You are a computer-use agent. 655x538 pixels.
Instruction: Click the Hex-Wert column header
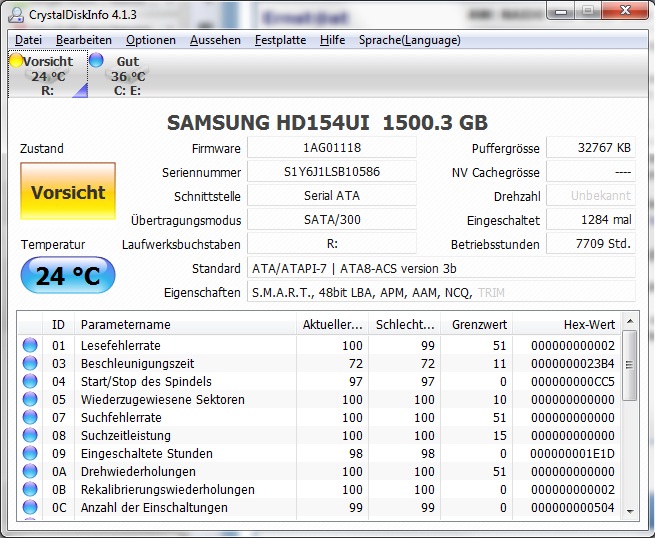pyautogui.click(x=567, y=325)
